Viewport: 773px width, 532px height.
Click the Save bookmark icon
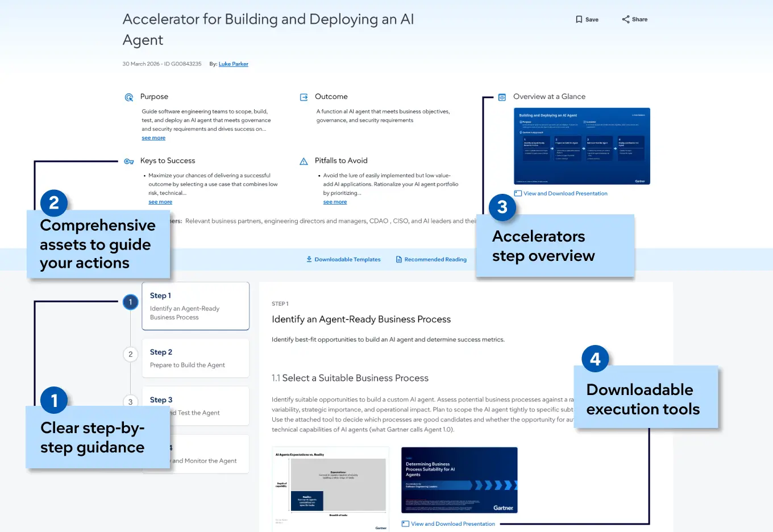point(579,19)
